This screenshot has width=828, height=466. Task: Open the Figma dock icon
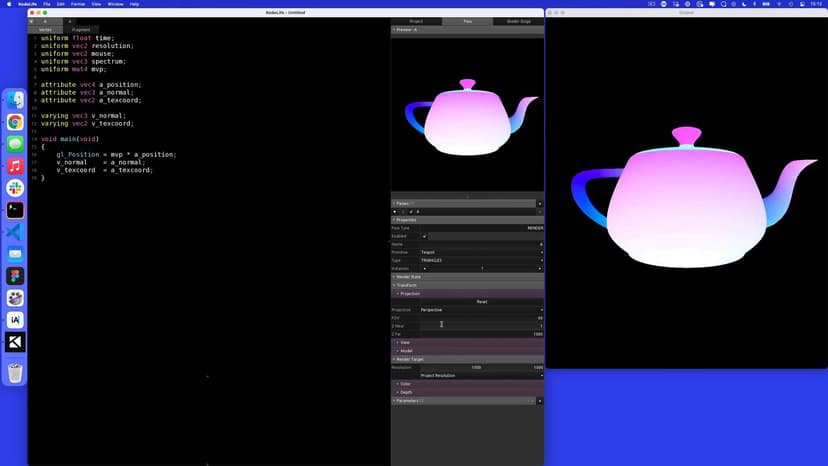coord(15,276)
